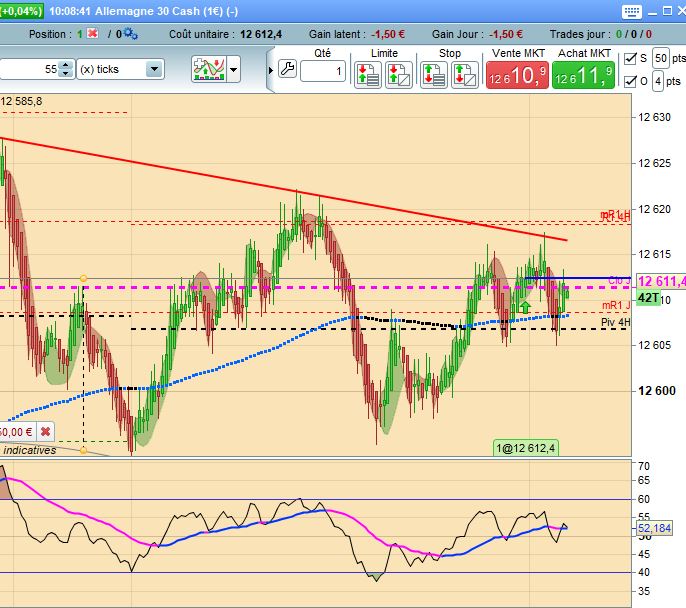686x608 pixels.
Task: Click the indicatives label at chart bottom-left
Action: click(x=29, y=450)
